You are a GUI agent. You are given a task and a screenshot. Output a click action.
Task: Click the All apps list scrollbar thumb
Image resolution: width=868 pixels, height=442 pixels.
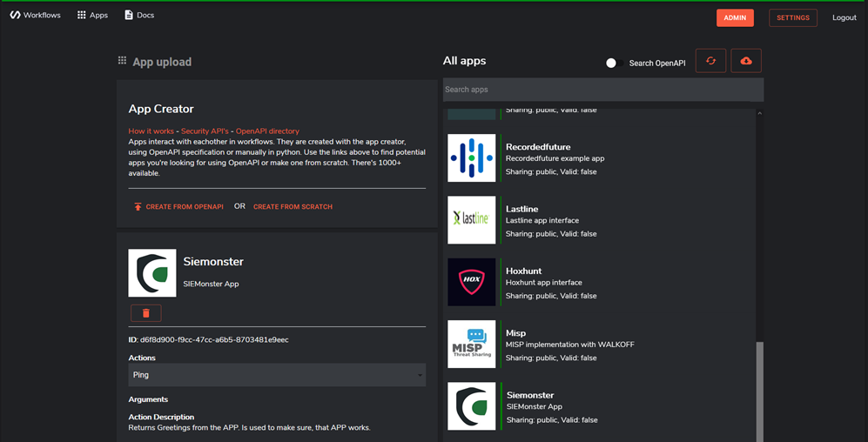point(759,392)
